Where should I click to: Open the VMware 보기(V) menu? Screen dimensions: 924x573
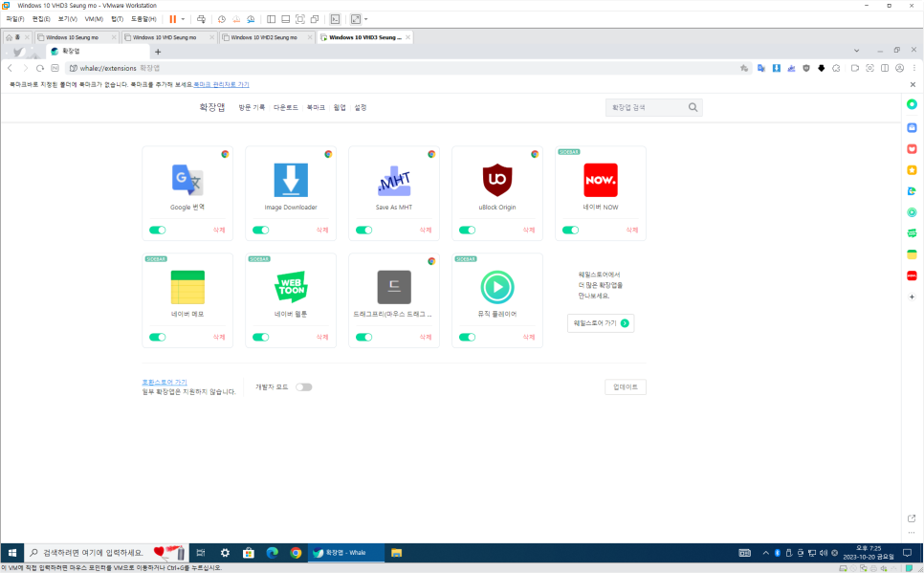[x=67, y=19]
